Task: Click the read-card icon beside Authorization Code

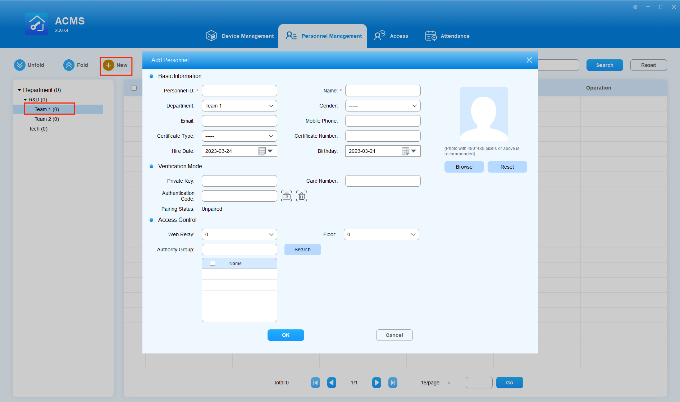Action: click(x=286, y=196)
